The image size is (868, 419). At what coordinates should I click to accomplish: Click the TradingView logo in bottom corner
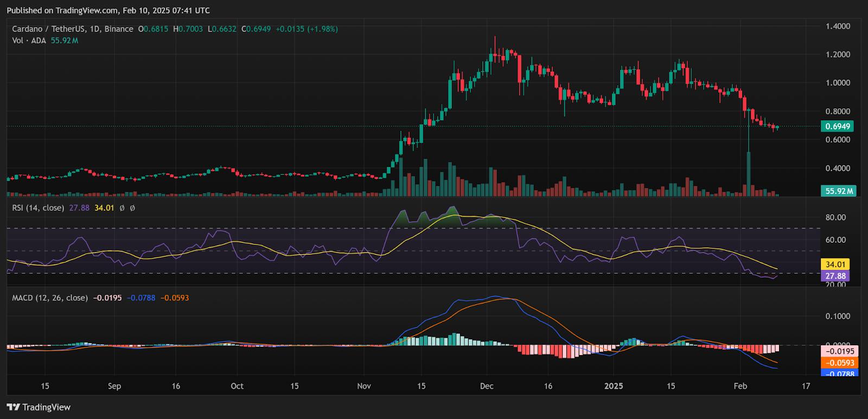tap(39, 407)
